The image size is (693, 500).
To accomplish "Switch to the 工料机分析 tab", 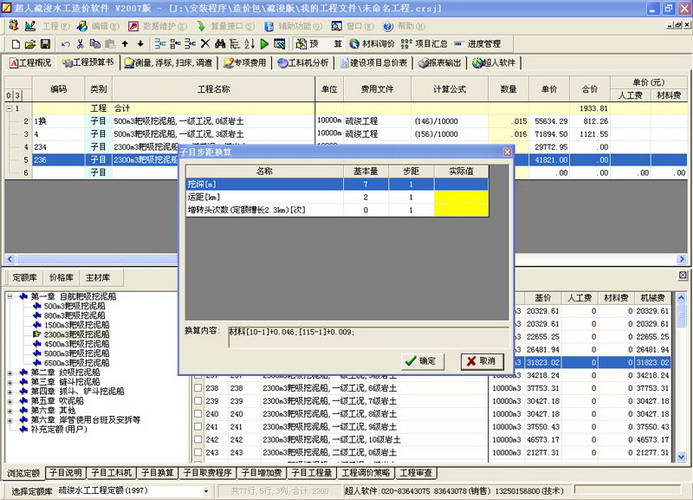I will (301, 62).
